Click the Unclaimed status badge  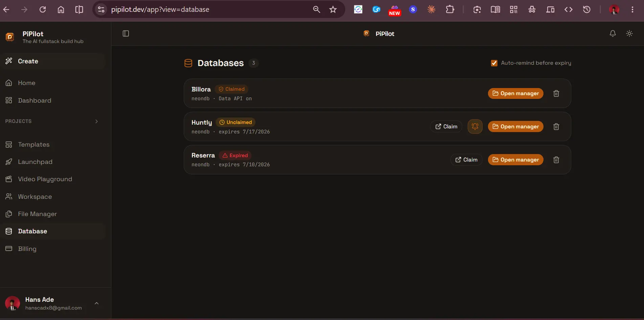tap(235, 122)
